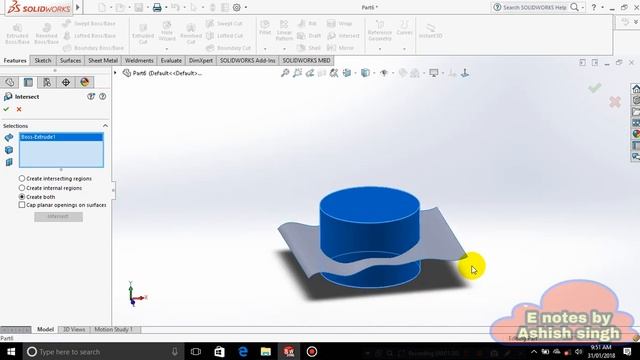The image size is (640, 360).
Task: Open Display Style dropdown arrow
Action: 374,73
